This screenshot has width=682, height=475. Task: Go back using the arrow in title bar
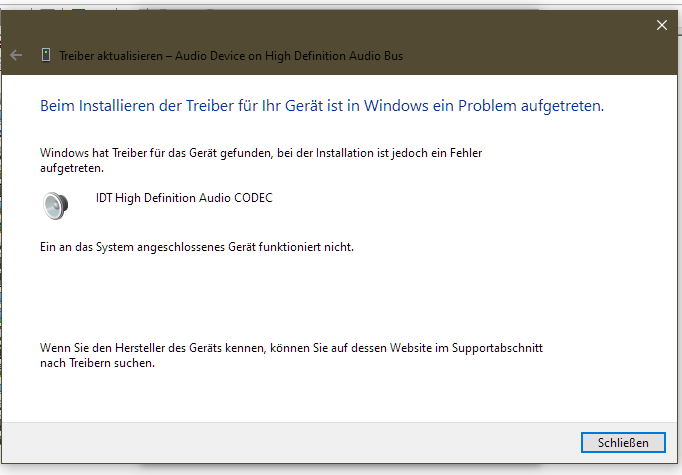(16, 55)
